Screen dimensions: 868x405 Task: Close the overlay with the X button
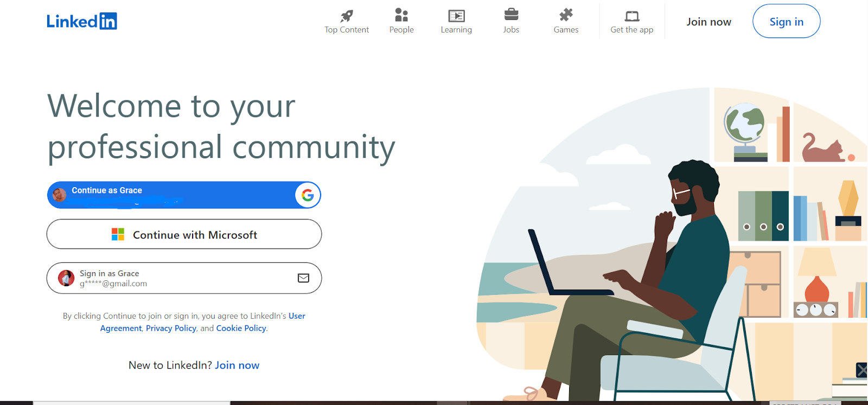tap(861, 370)
